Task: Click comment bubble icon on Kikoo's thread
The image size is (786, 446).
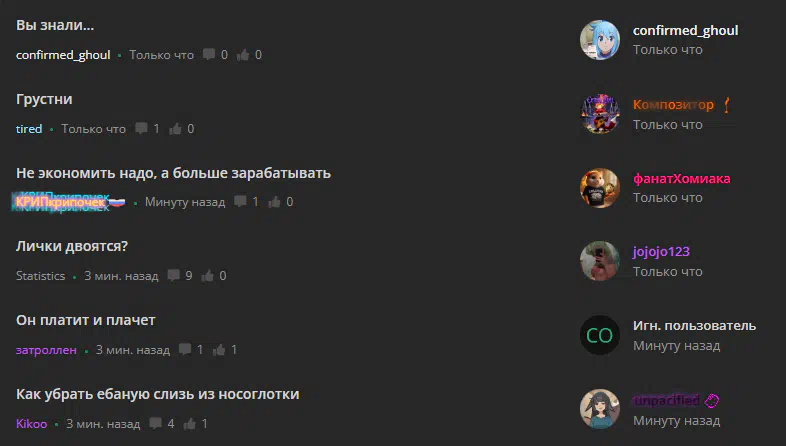Action: click(155, 423)
